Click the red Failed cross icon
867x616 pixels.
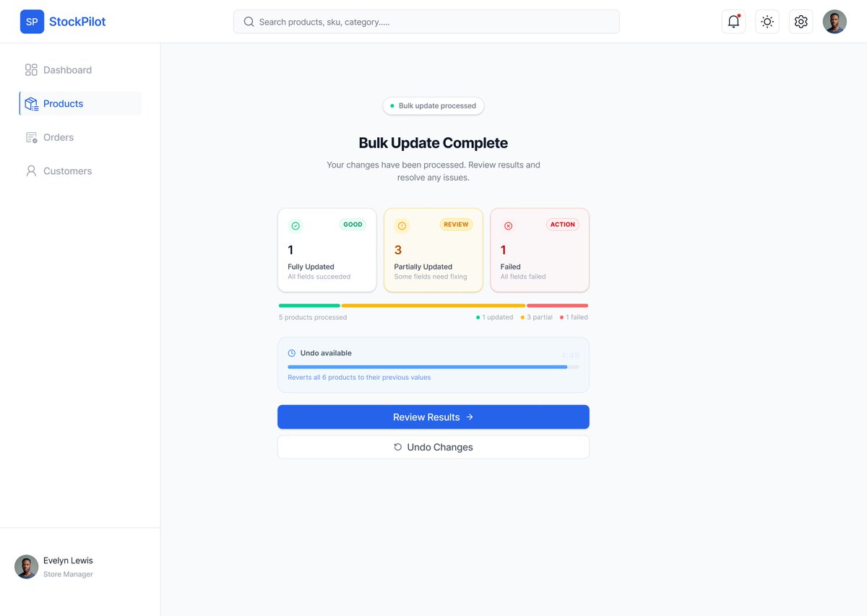click(x=508, y=226)
